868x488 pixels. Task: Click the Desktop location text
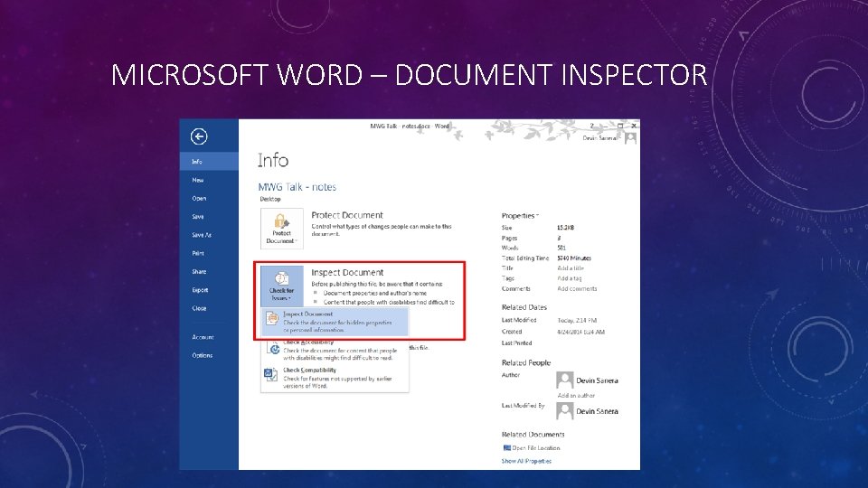(x=270, y=199)
